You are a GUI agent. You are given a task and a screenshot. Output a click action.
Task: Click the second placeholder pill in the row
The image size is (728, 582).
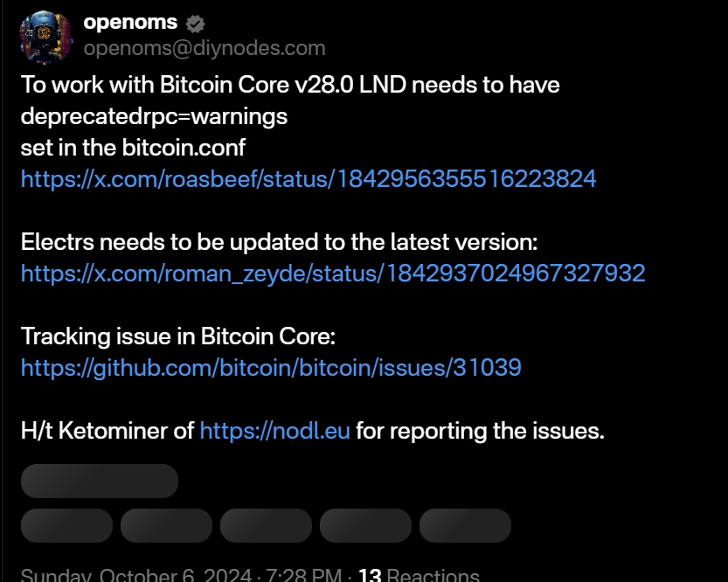(x=166, y=525)
